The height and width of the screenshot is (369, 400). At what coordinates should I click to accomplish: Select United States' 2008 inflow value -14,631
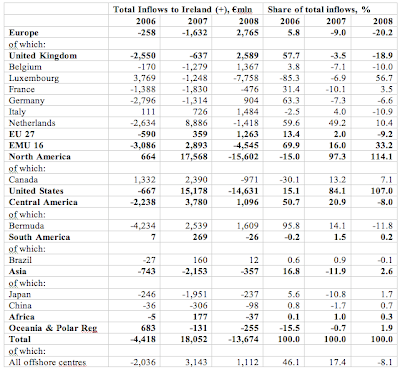(243, 191)
